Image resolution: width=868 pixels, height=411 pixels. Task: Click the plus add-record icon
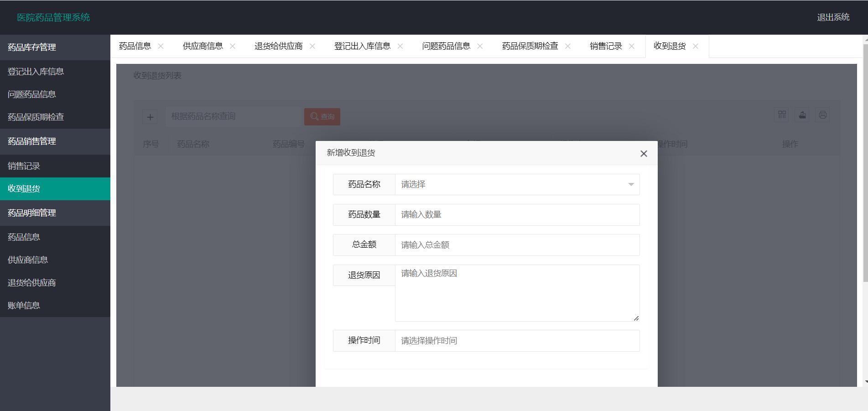pyautogui.click(x=150, y=117)
